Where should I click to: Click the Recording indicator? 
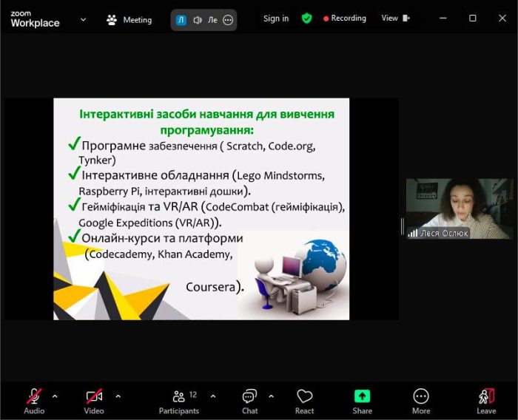[345, 18]
